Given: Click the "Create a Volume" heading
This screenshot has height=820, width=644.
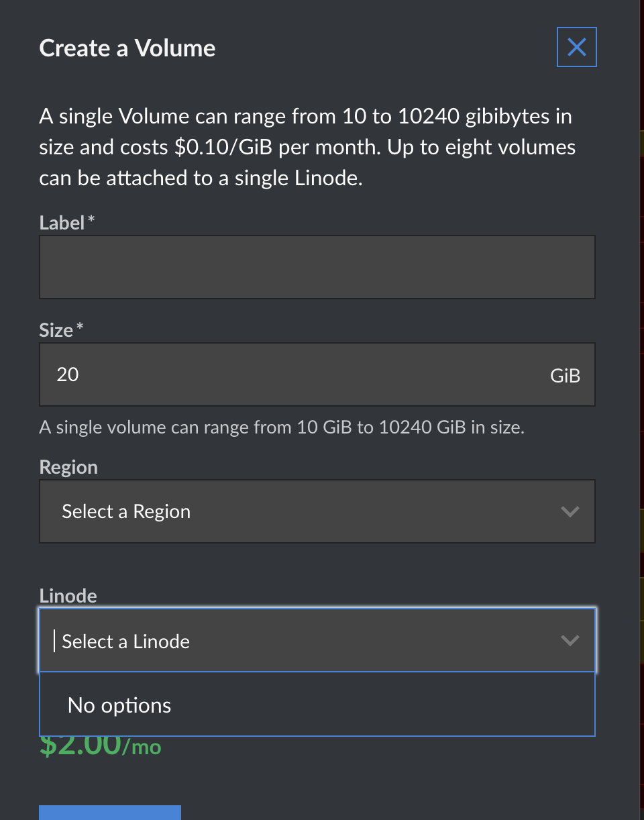Looking at the screenshot, I should pos(127,48).
